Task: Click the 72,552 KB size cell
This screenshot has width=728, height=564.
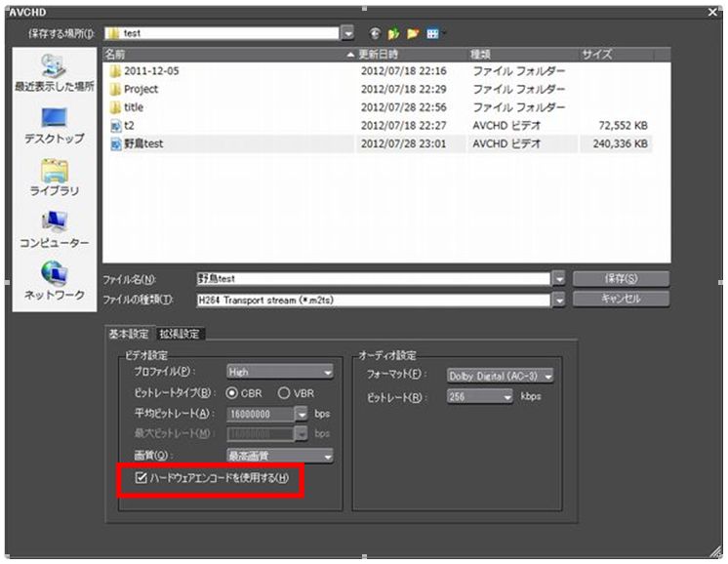Action: (x=623, y=125)
